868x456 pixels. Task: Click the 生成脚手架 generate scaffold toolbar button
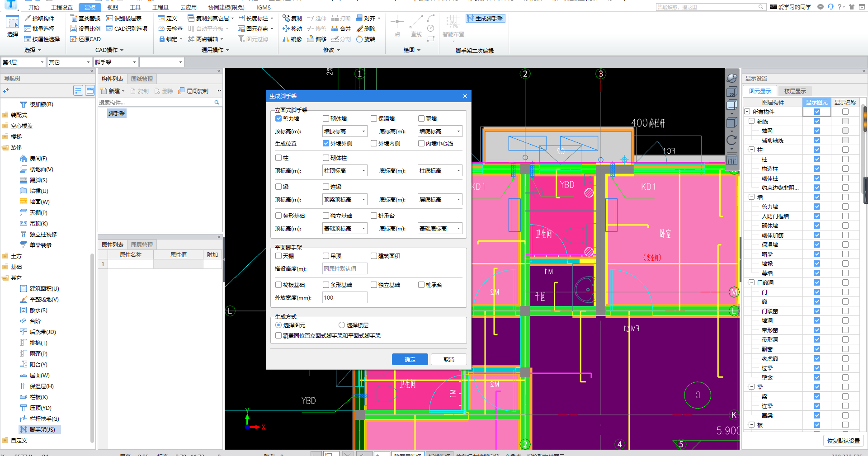tap(485, 18)
